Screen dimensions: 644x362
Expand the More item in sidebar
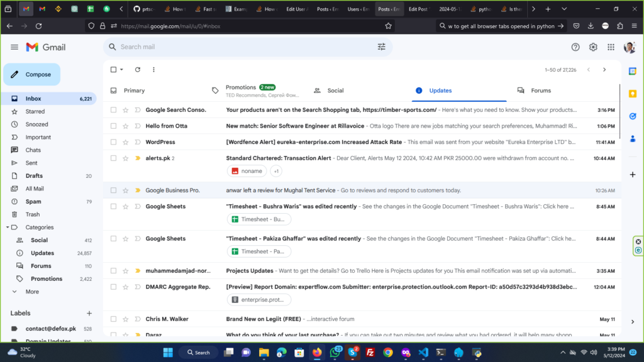[x=31, y=292]
